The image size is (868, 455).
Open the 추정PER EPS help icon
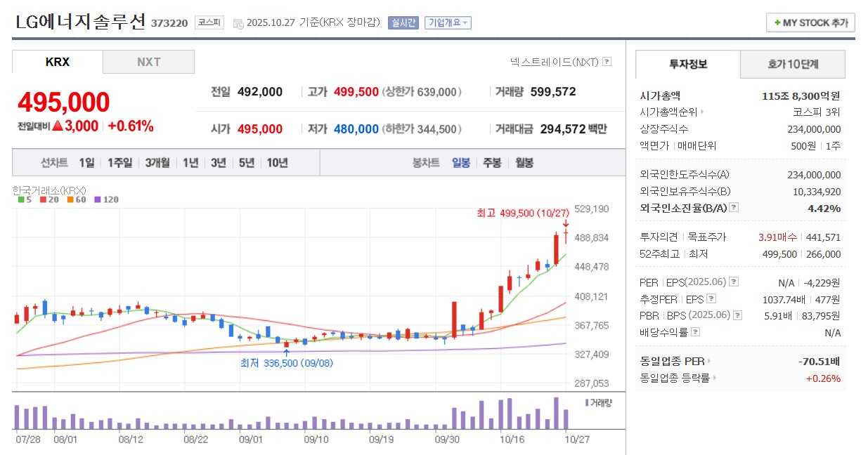click(711, 299)
